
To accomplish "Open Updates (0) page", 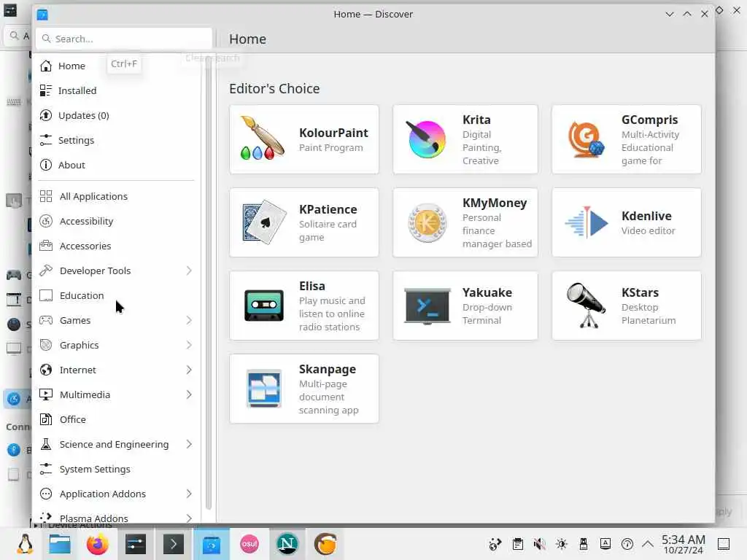I will 117,115.
